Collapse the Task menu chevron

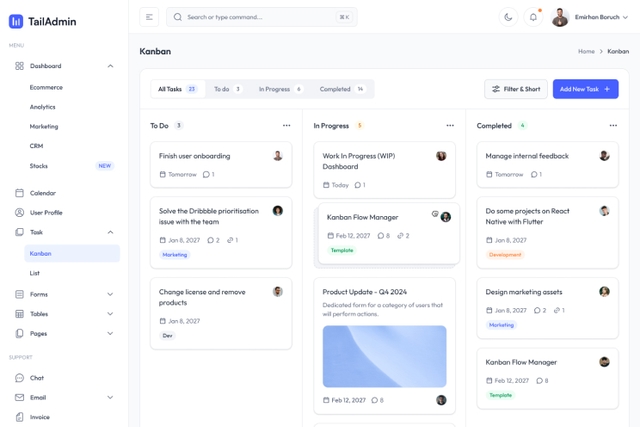pos(110,232)
